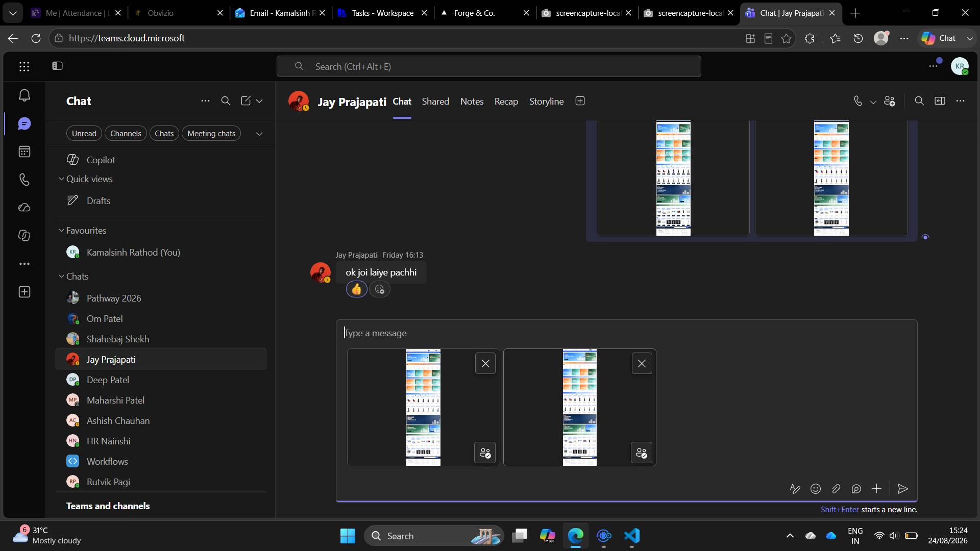Open Calendar from the left rail
The width and height of the screenshot is (980, 551).
pos(24,152)
